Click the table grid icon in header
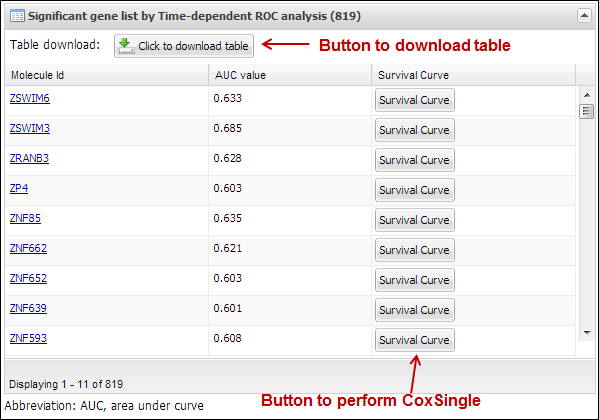 17,16
